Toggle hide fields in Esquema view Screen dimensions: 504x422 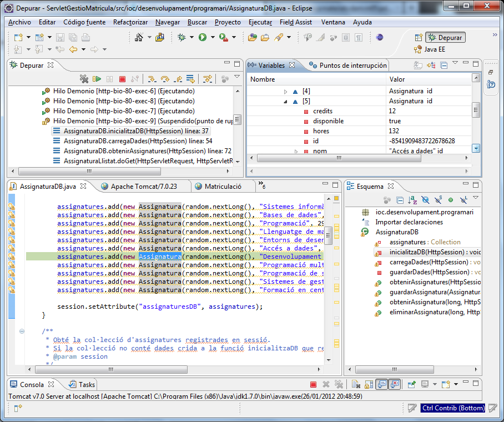(425, 200)
